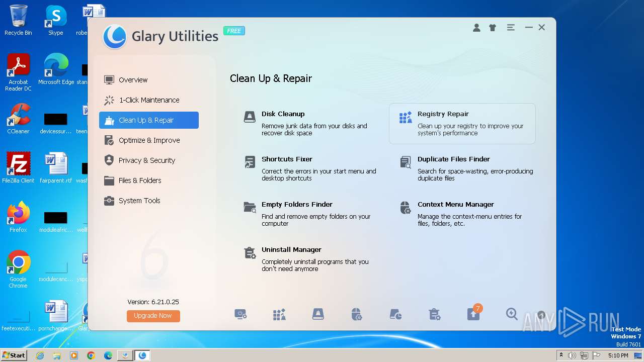Click the FREE edition badge
The width and height of the screenshot is (644, 362).
pyautogui.click(x=234, y=31)
